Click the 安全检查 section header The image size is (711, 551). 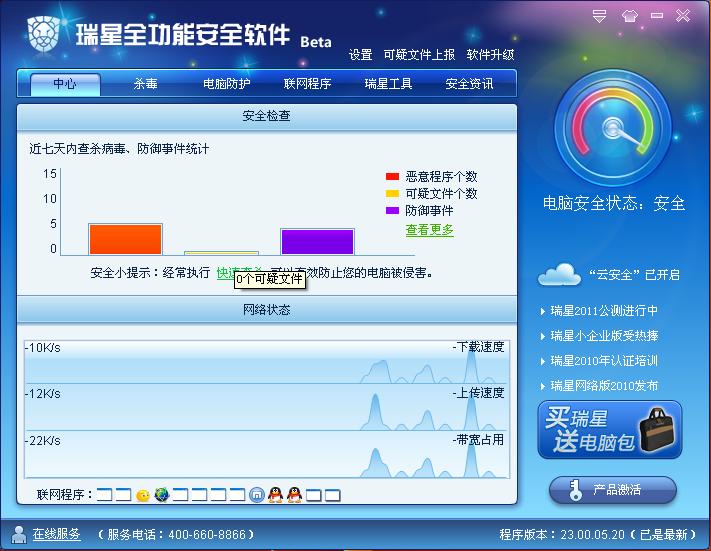(267, 117)
